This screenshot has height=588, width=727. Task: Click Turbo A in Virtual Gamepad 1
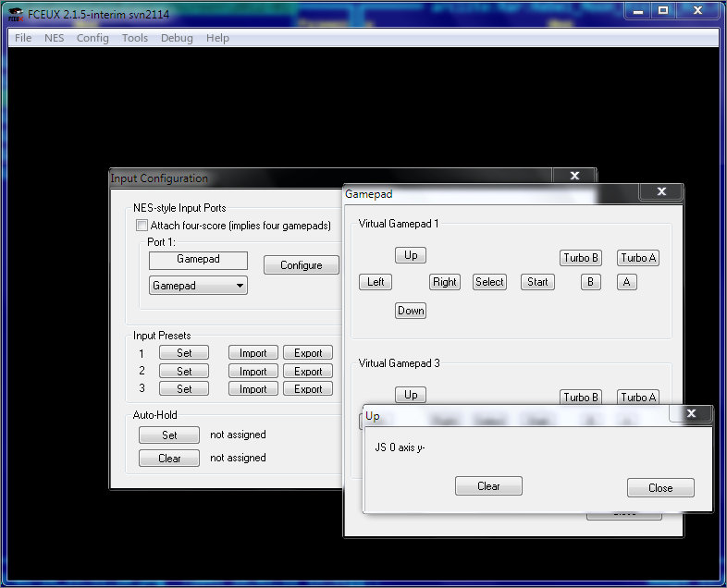coord(638,258)
